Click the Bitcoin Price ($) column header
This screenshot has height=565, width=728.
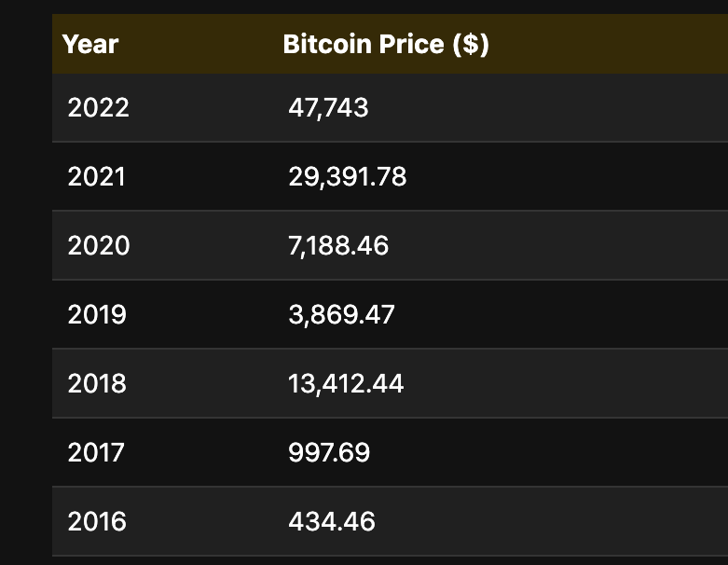(386, 44)
